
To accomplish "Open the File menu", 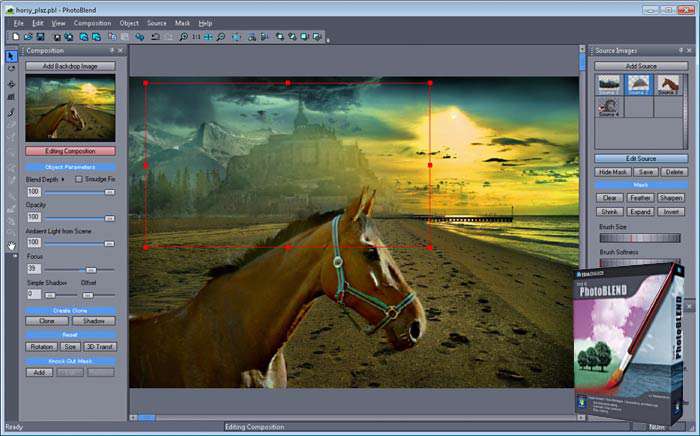I will 18,23.
